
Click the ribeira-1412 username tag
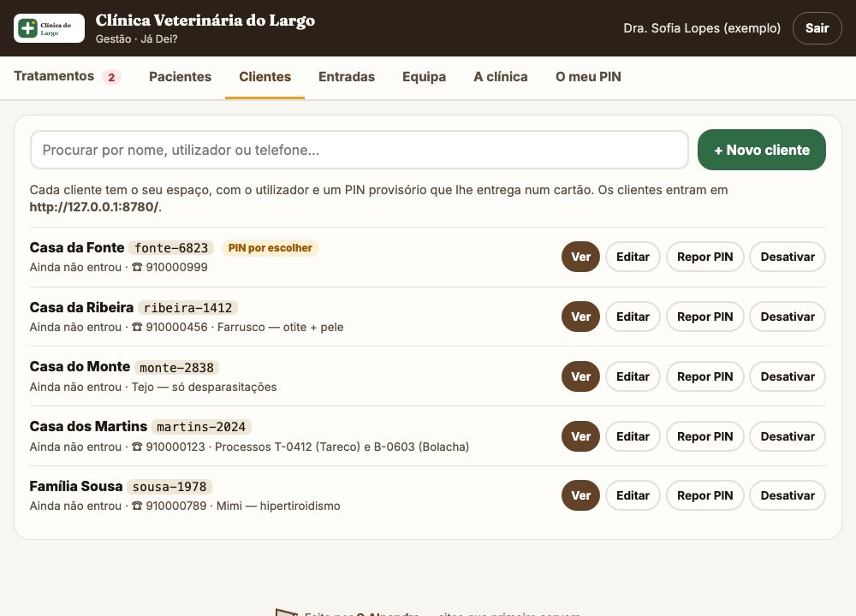point(187,308)
